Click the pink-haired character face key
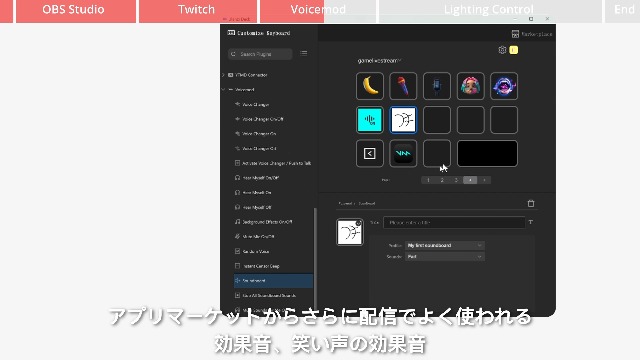640x360 pixels. point(470,86)
